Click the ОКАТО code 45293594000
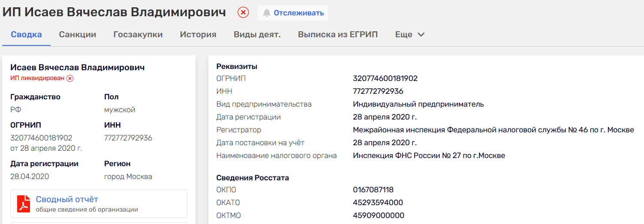 [x=378, y=203]
